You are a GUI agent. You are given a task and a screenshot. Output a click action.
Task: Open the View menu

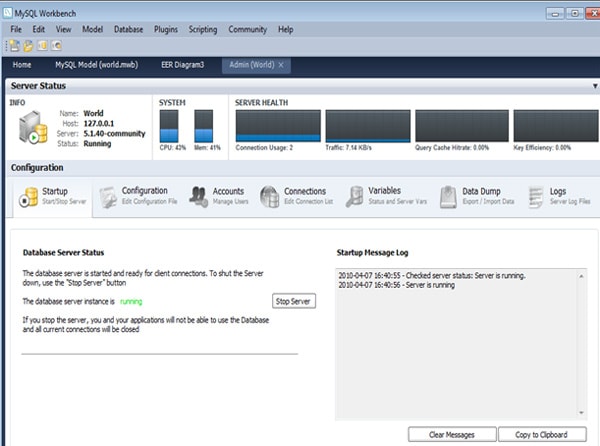point(64,29)
